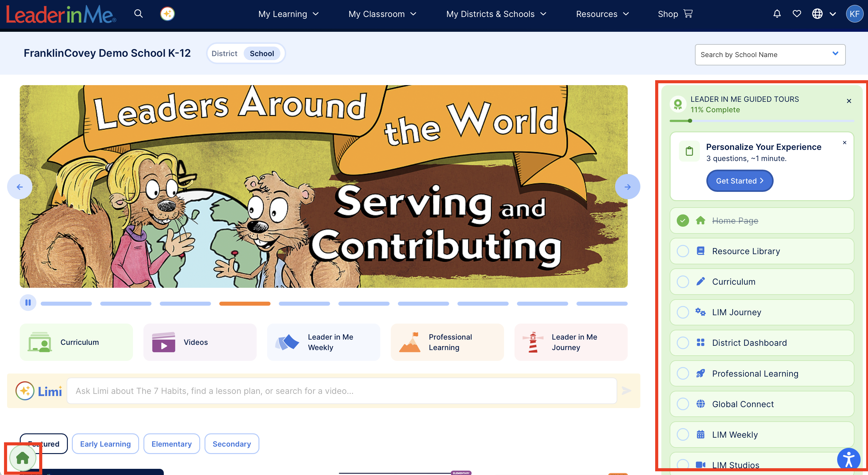Image resolution: width=868 pixels, height=475 pixels.
Task: Expand the My Learning menu
Action: [x=288, y=14]
